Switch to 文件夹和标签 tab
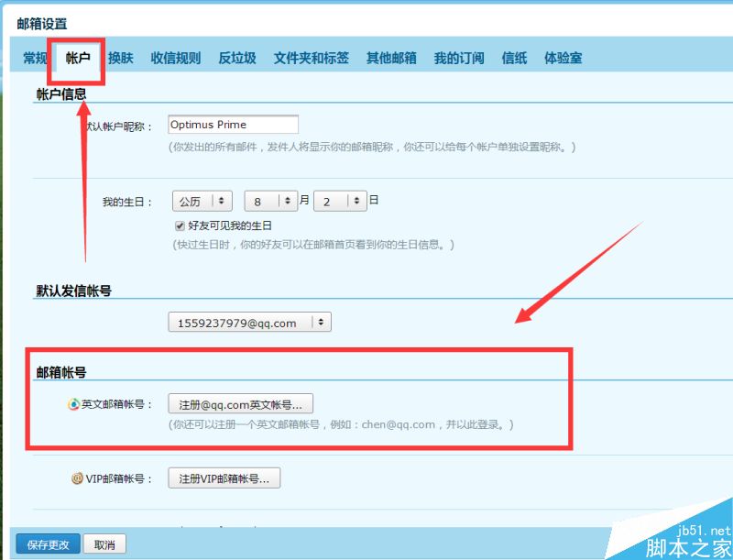 pos(311,58)
